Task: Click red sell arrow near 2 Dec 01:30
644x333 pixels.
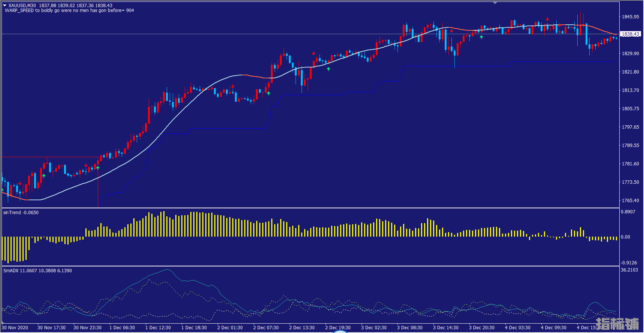Action: pos(233,86)
